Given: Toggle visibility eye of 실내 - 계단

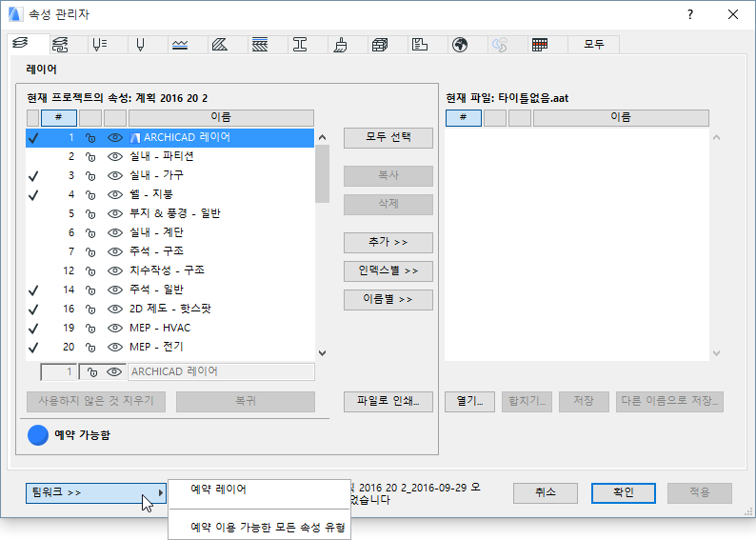Looking at the screenshot, I should [x=115, y=233].
